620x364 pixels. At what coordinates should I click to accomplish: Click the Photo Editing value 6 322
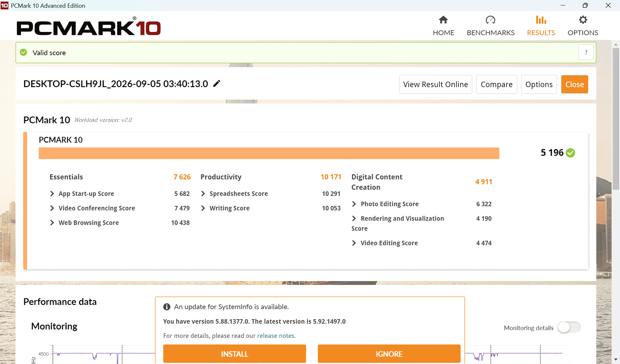click(484, 204)
